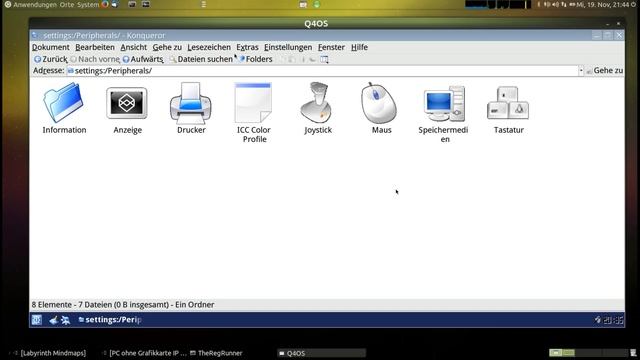Switch to TheRegRunner taskbar window
Viewport: 640px width, 360px height.
click(x=216, y=353)
